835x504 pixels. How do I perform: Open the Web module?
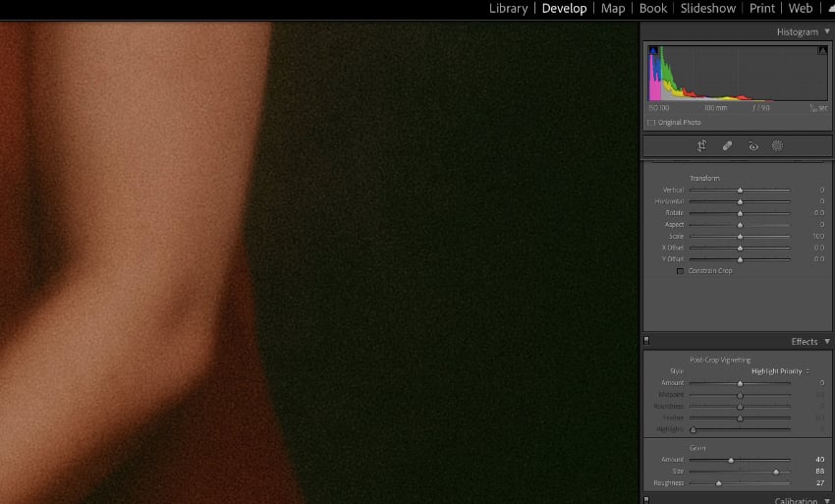pos(801,9)
